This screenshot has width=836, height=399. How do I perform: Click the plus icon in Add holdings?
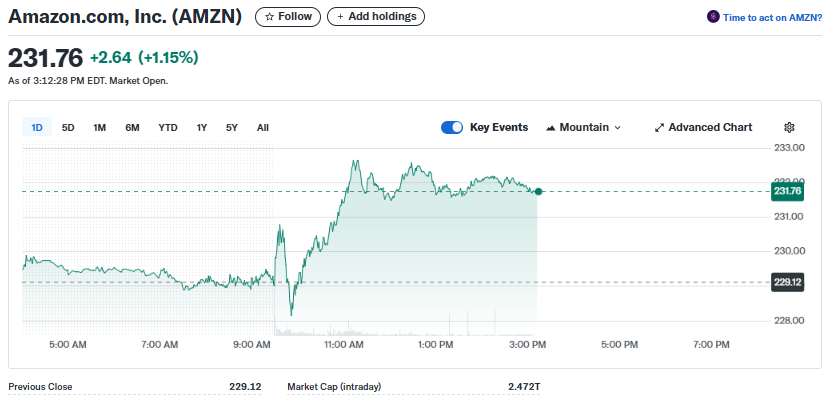click(x=340, y=17)
